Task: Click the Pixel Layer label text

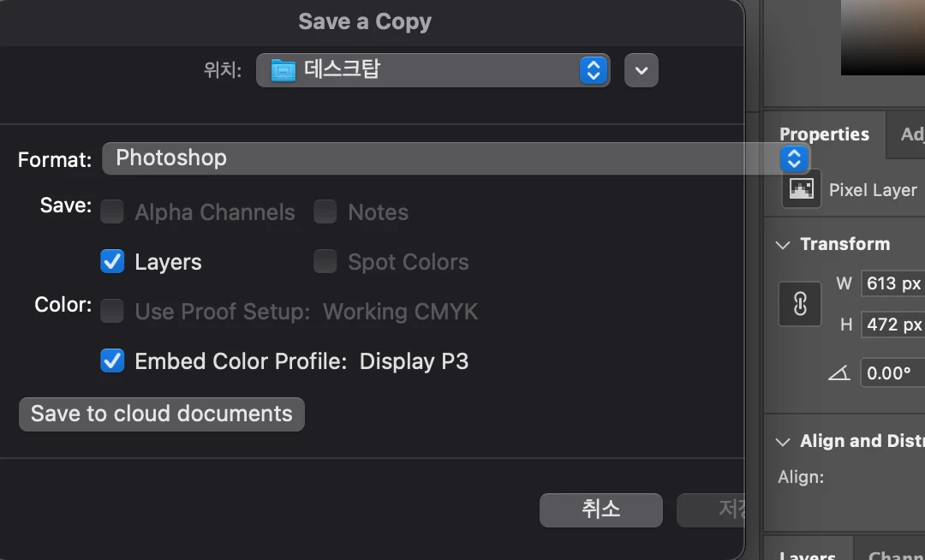Action: click(x=873, y=190)
